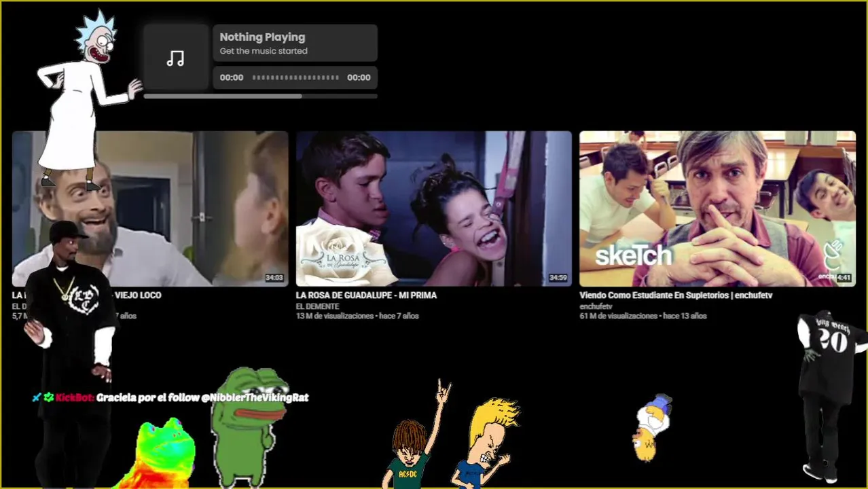Click the 34:03 duration badge
The width and height of the screenshot is (868, 489).
274,278
